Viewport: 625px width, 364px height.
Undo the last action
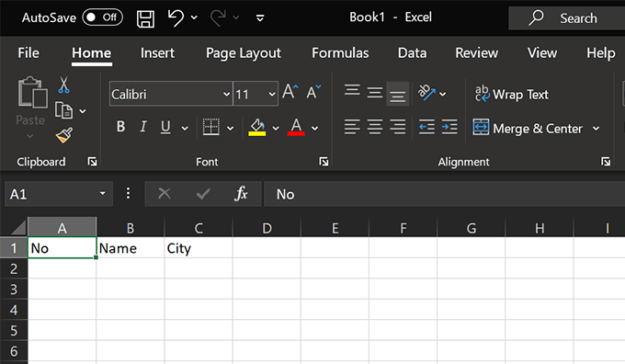tap(176, 18)
